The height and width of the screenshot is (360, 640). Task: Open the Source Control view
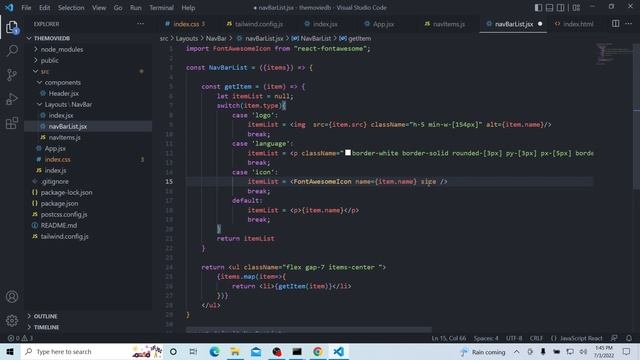[x=12, y=75]
